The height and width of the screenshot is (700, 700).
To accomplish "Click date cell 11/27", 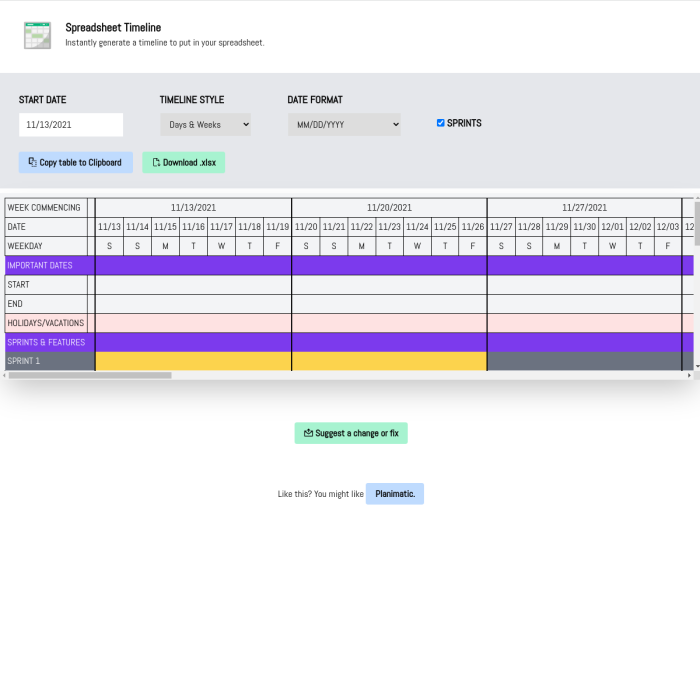I will pyautogui.click(x=501, y=227).
